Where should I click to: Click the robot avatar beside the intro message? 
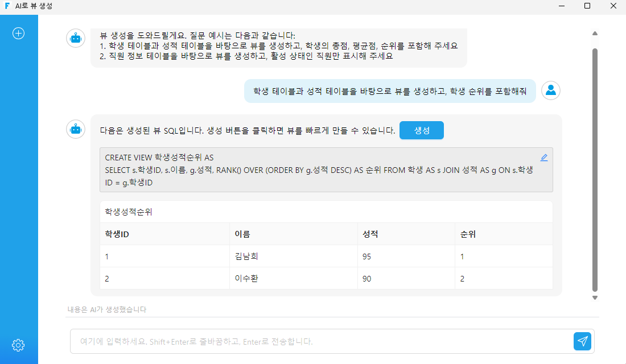[76, 38]
